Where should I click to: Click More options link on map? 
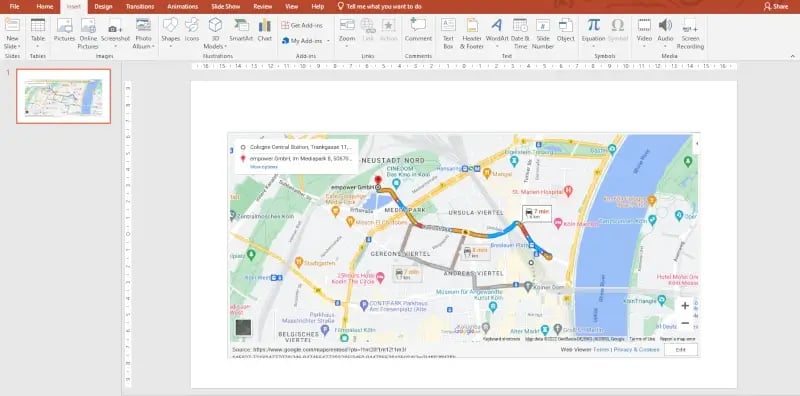(x=263, y=167)
